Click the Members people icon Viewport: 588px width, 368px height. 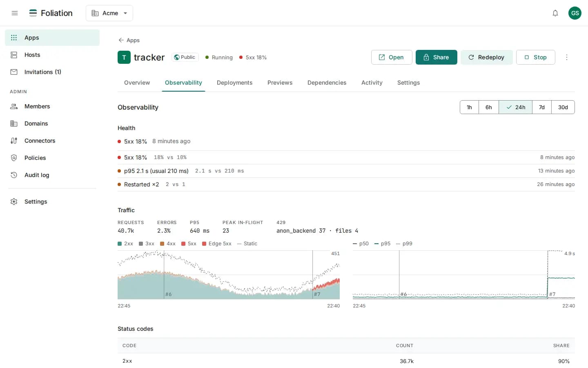[x=14, y=106]
